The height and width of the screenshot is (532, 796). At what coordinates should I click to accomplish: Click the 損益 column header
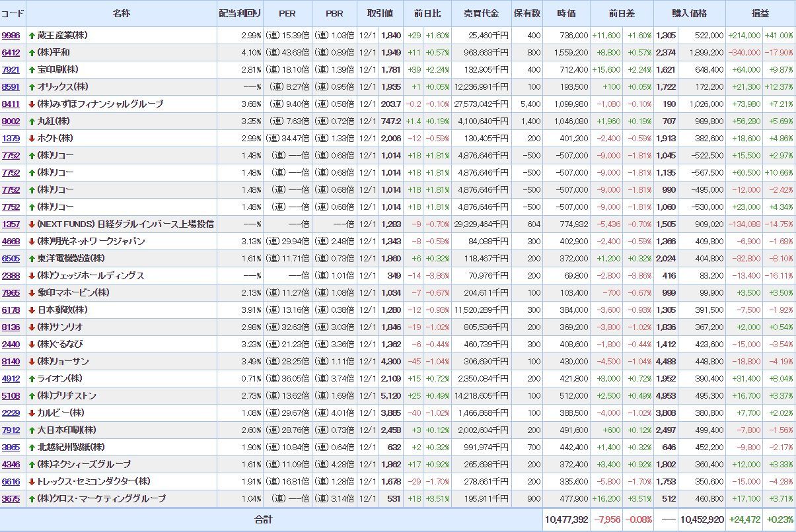coord(760,14)
